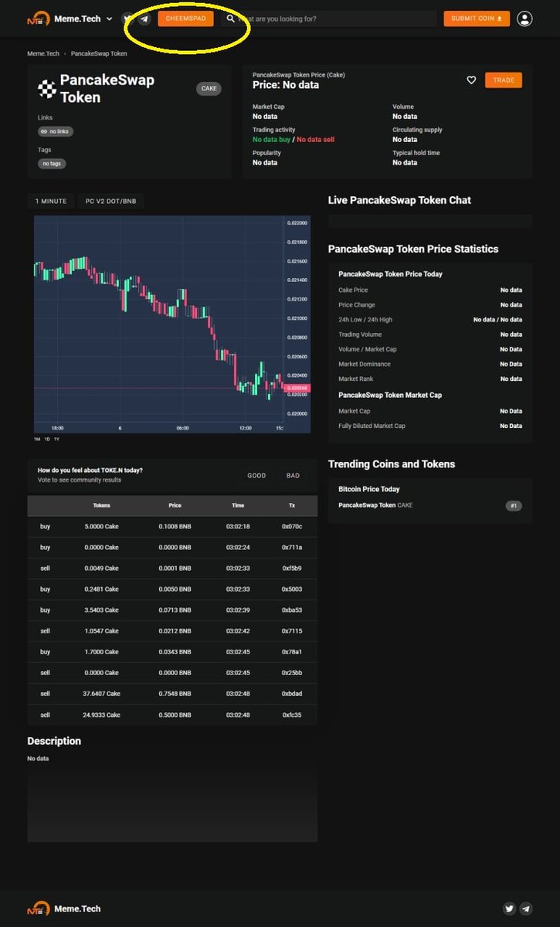The height and width of the screenshot is (927, 560).
Task: Open transaction 0x7115
Action: click(x=292, y=631)
